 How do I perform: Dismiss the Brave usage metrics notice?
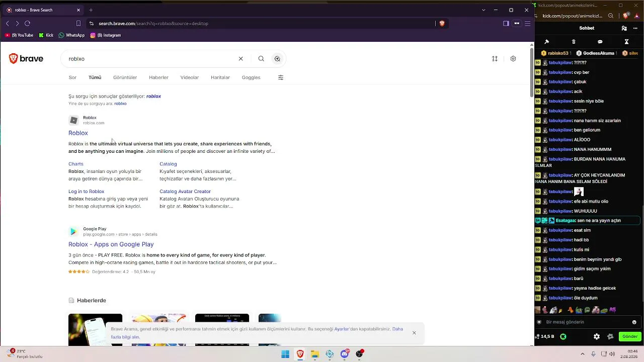414,333
